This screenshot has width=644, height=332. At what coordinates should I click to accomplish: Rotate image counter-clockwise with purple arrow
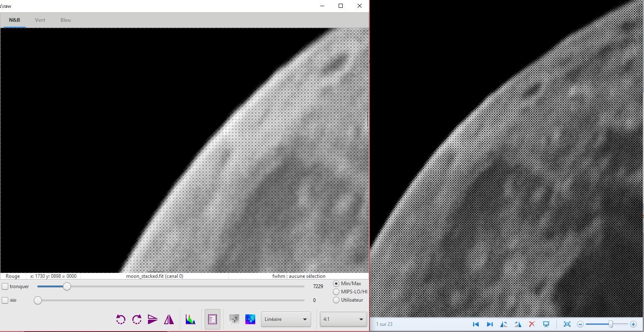[x=121, y=319]
